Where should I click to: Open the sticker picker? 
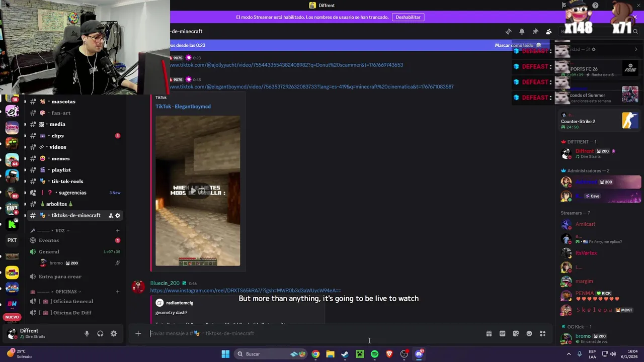tap(516, 333)
